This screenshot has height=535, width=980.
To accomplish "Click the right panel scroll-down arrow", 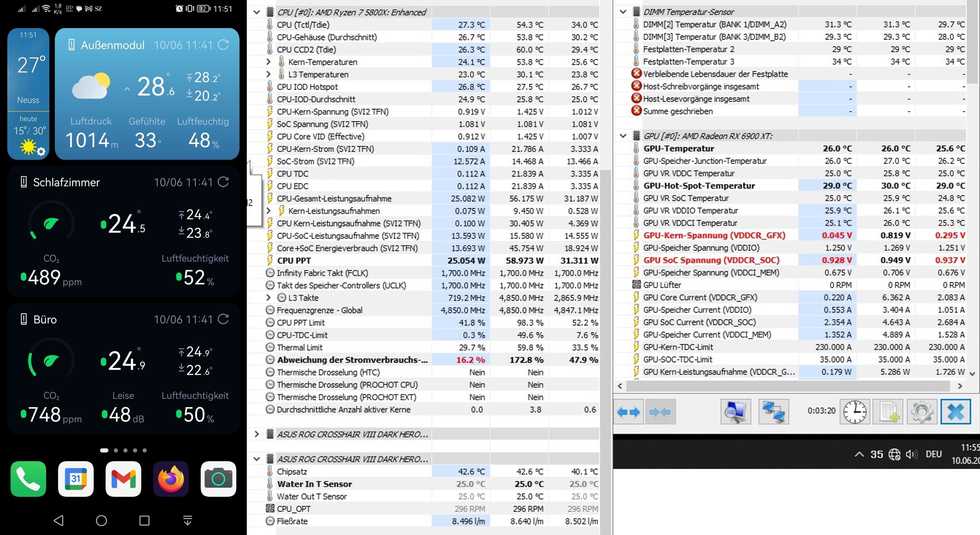I will (x=972, y=374).
